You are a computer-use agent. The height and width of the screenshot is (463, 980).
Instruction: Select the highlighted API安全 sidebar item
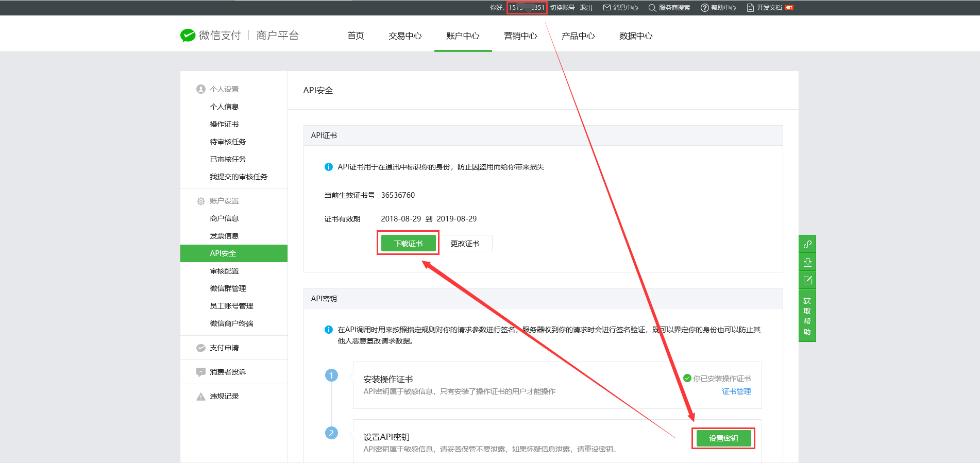(234, 253)
